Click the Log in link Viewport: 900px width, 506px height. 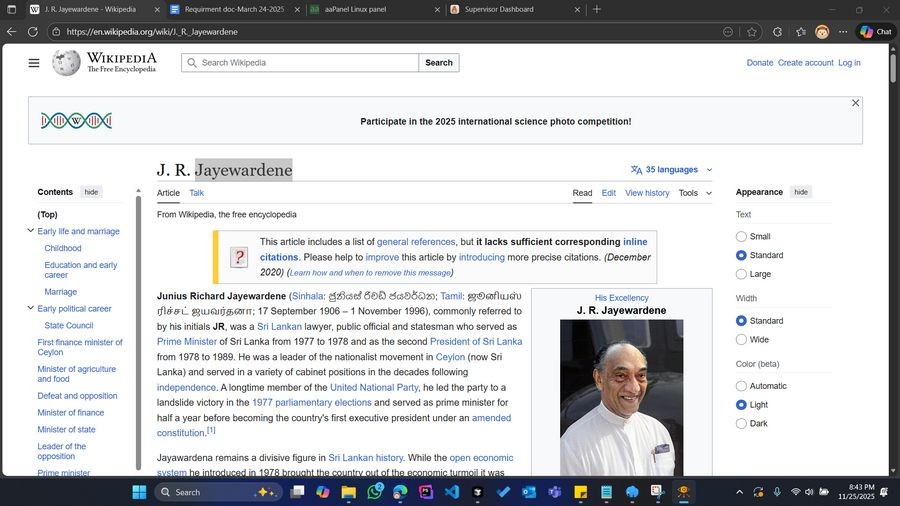click(849, 63)
